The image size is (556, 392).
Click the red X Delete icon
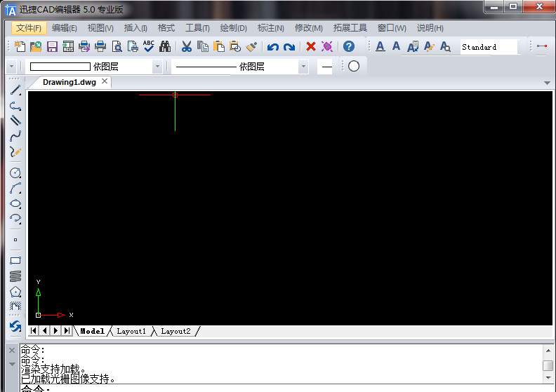[x=311, y=46]
